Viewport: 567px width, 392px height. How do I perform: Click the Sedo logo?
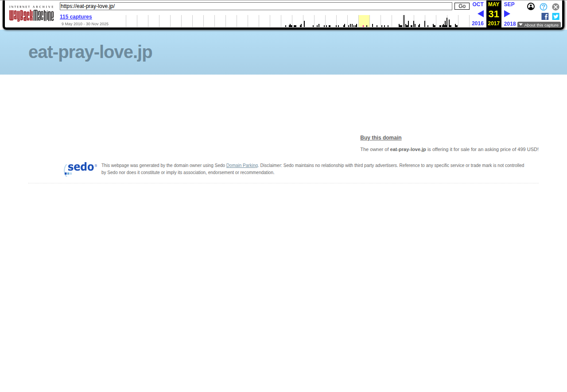[80, 169]
